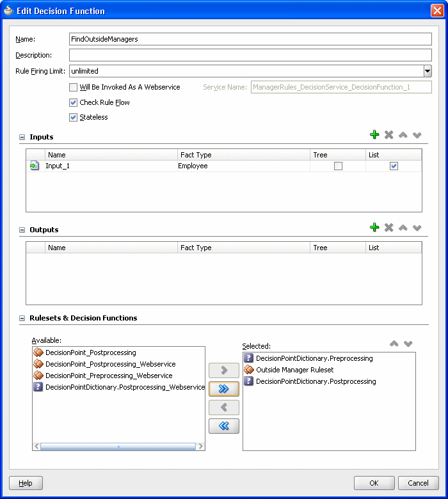This screenshot has height=499, width=448.
Task: Click the DecisionPoint_Postprocessing_Webservice ruleset icon
Action: [x=38, y=364]
